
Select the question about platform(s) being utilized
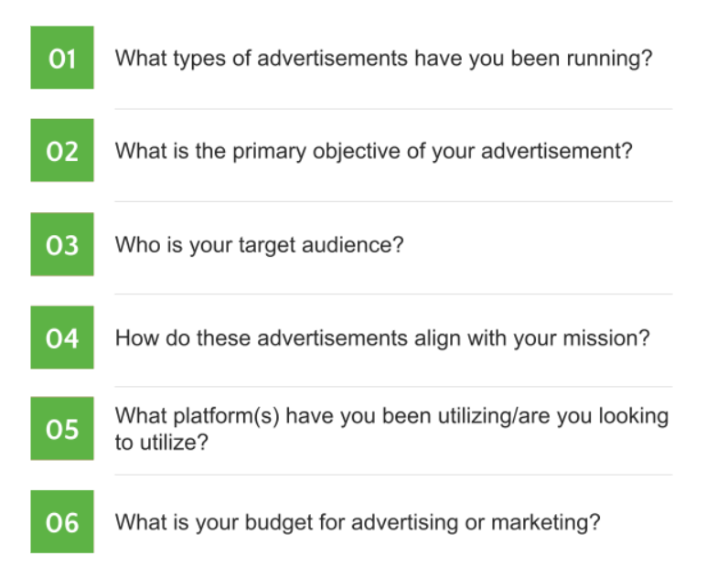coord(391,429)
